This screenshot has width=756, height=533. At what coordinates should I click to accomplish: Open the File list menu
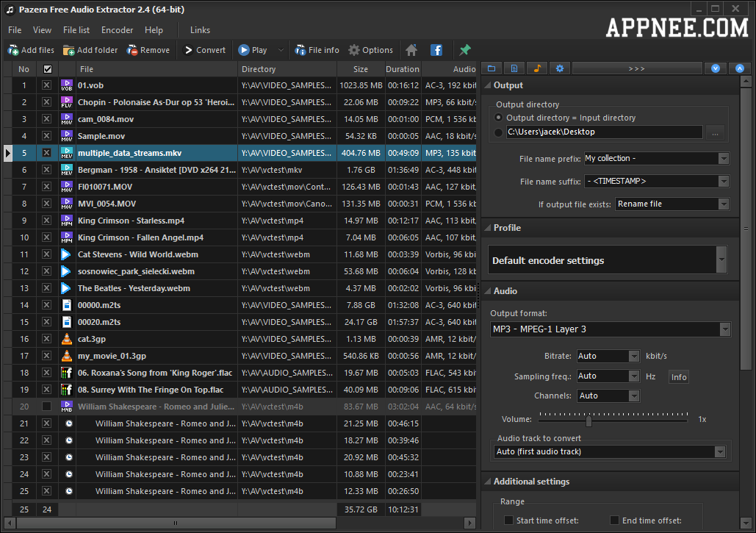click(x=76, y=30)
